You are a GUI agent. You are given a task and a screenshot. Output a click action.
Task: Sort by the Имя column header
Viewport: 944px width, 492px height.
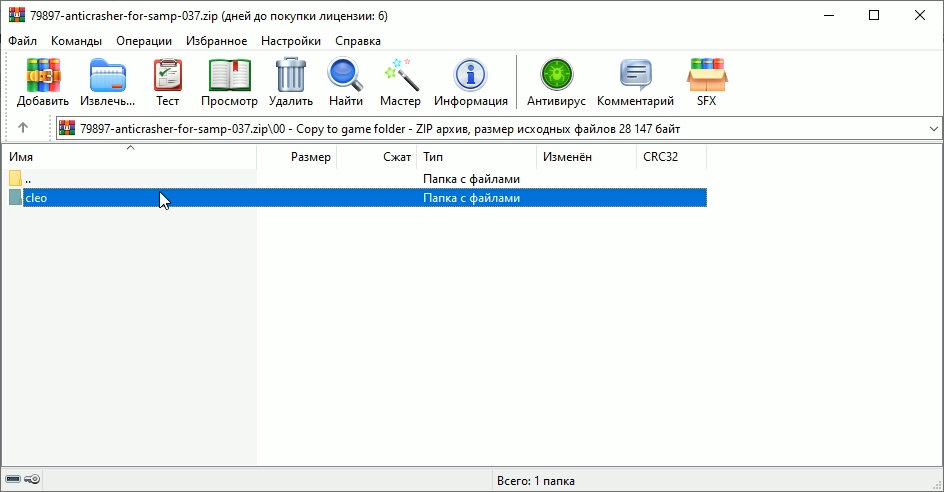pos(129,157)
